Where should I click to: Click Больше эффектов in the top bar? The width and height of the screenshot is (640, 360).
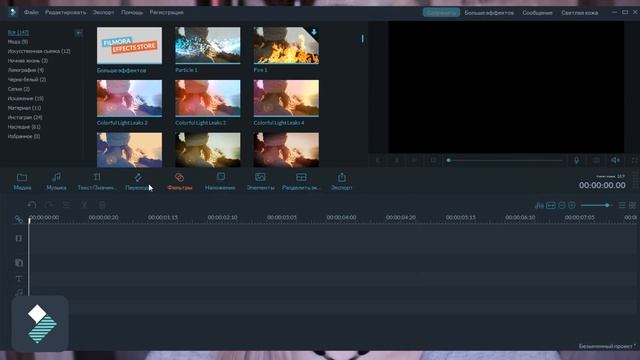[489, 13]
